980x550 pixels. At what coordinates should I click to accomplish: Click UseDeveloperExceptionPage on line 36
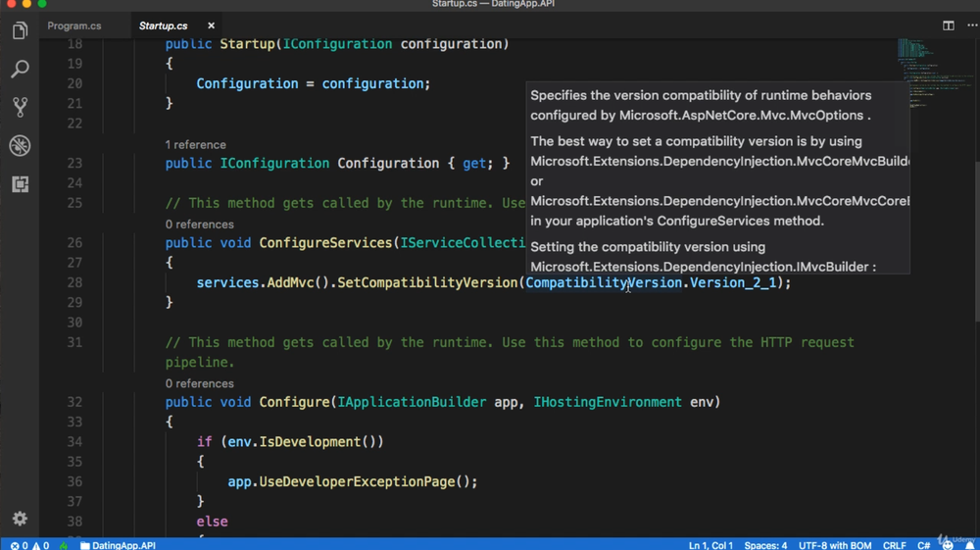[x=357, y=481]
